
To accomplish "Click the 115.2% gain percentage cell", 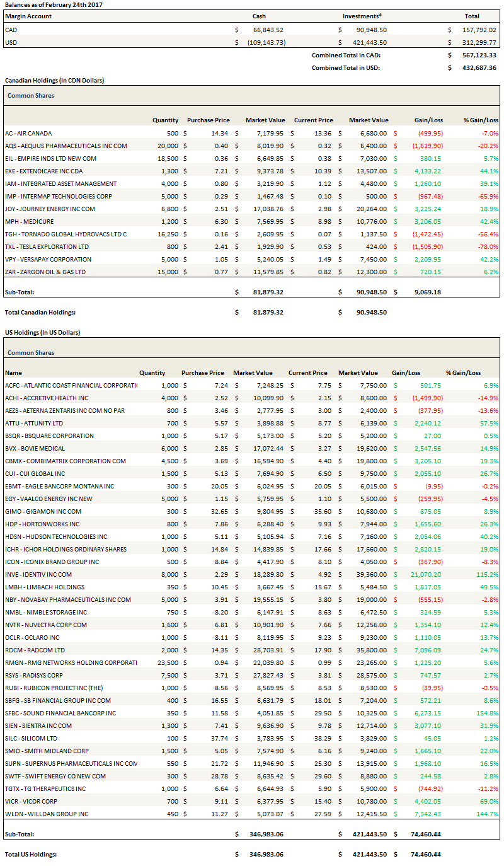I will [x=488, y=574].
